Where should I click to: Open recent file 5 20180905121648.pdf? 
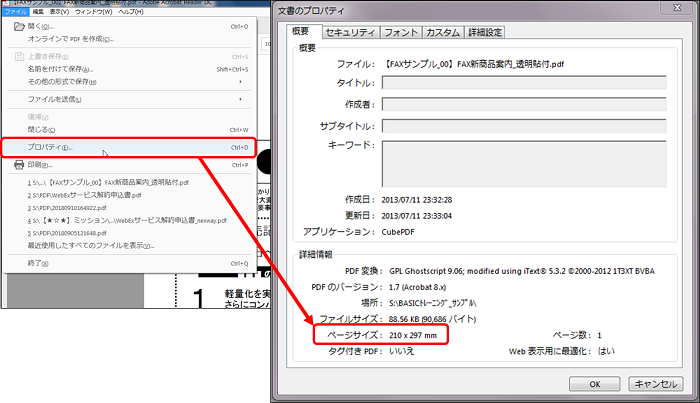pyautogui.click(x=67, y=233)
